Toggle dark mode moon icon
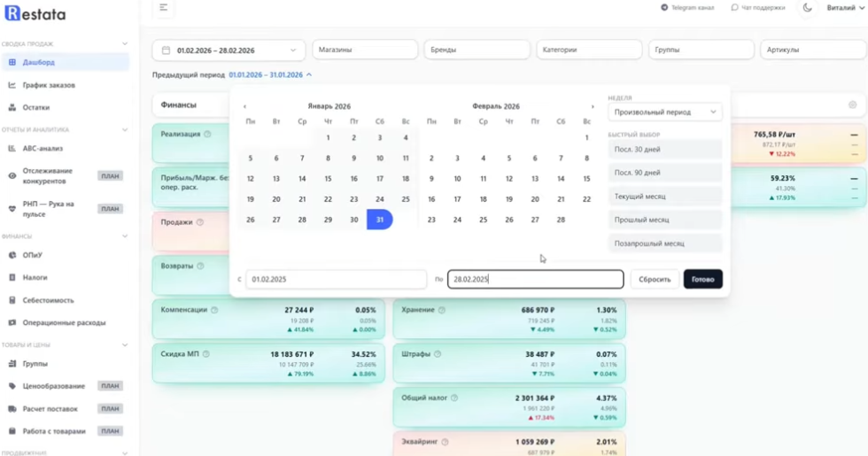 pos(807,8)
